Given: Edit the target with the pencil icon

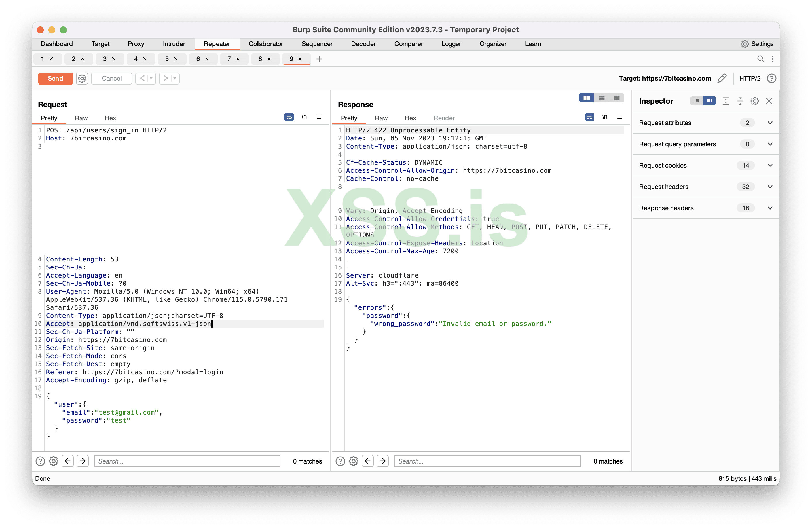Looking at the screenshot, I should pos(722,78).
